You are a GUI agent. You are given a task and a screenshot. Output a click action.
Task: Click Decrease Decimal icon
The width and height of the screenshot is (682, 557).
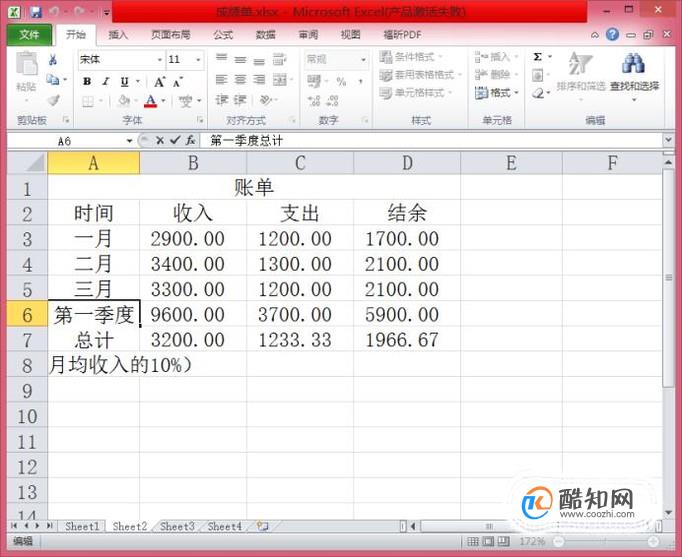[333, 101]
